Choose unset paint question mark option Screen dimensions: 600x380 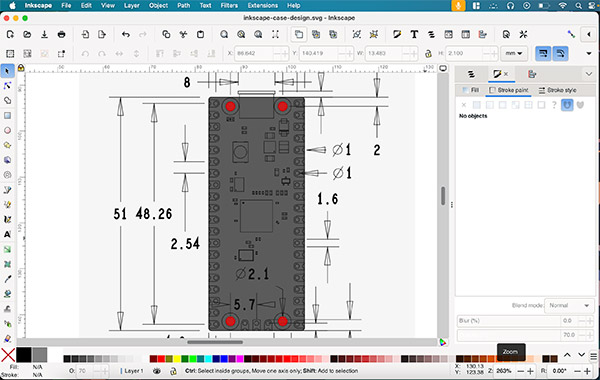click(x=554, y=105)
